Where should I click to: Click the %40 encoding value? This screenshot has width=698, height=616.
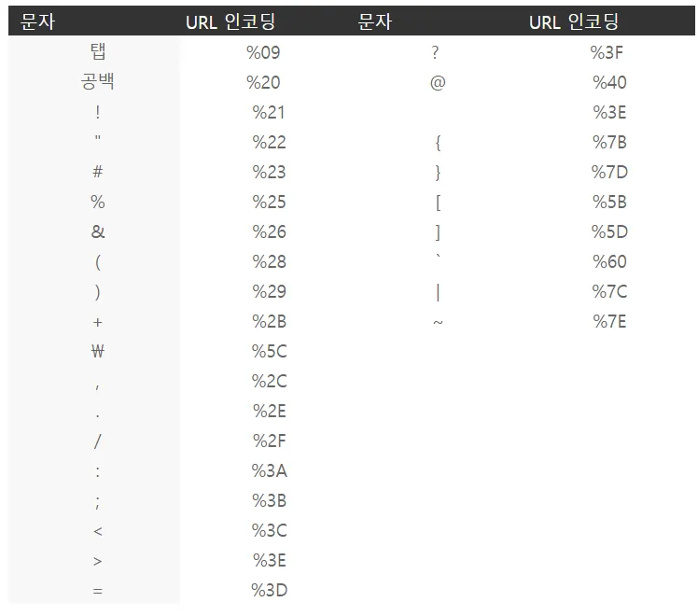(609, 82)
